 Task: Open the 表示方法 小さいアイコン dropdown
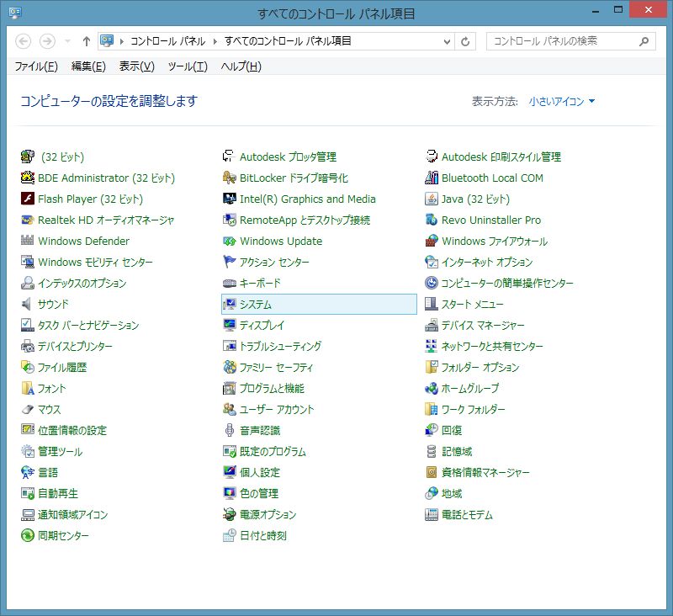562,101
